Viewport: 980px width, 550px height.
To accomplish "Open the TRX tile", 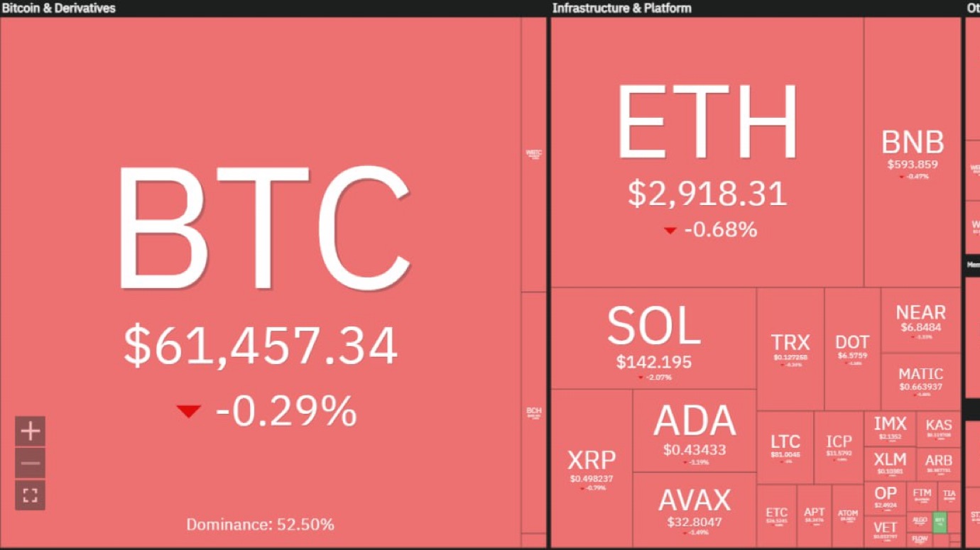I will point(790,348).
